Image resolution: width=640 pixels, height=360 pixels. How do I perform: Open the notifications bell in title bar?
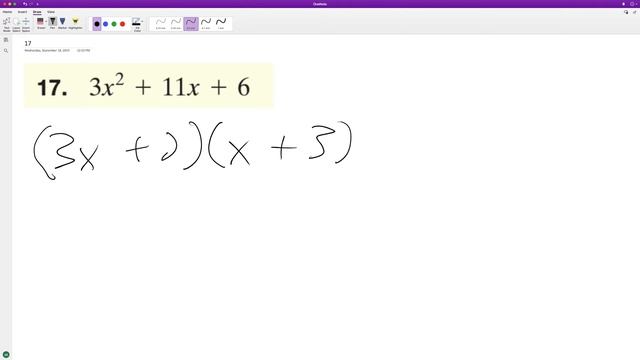coord(623,4)
